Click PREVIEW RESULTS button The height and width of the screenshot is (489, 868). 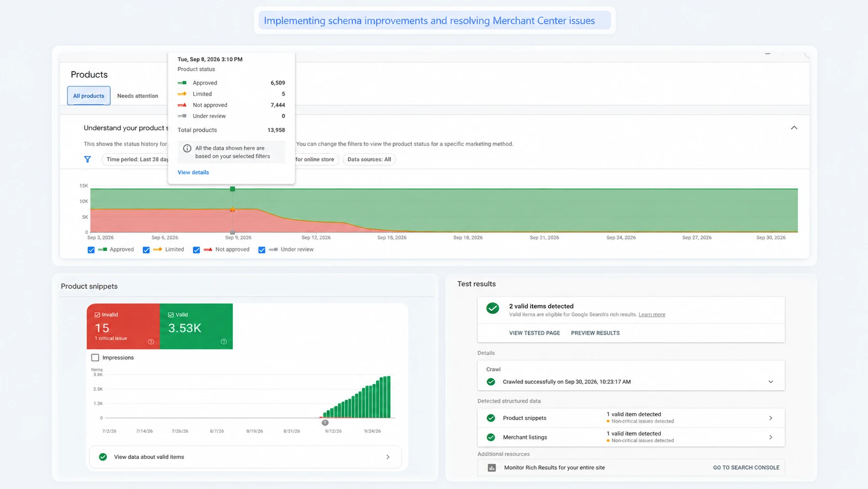coord(595,333)
